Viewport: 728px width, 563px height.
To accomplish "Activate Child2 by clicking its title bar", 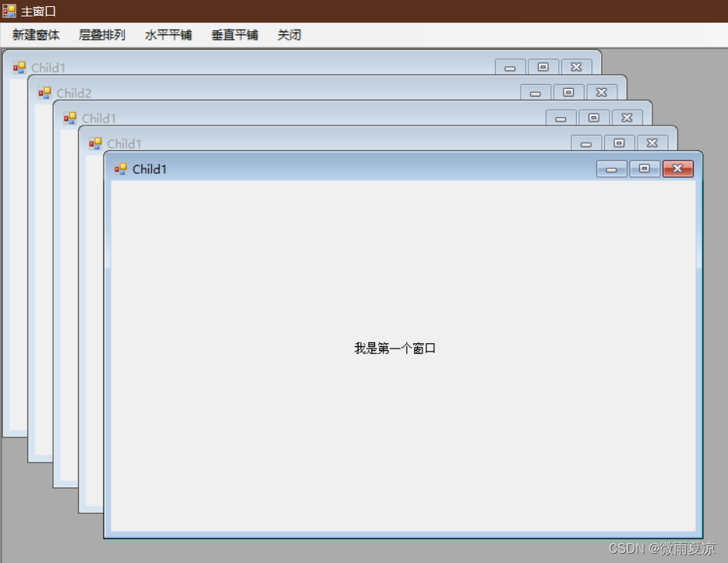I will tap(234, 92).
